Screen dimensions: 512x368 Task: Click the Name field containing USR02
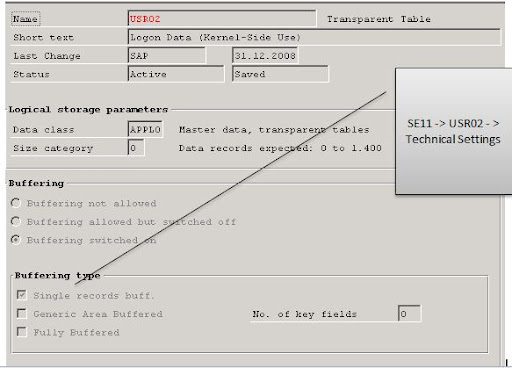(x=222, y=19)
